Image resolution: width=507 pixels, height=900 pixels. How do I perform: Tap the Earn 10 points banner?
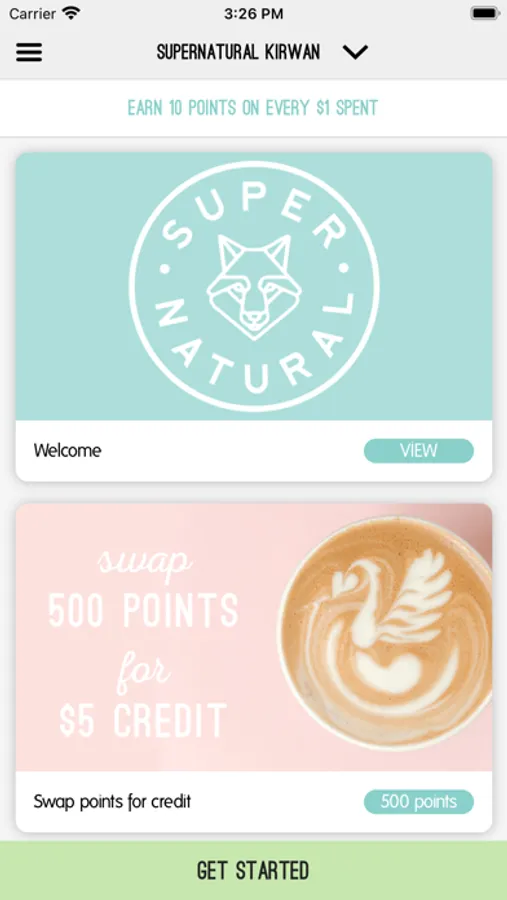pyautogui.click(x=253, y=108)
